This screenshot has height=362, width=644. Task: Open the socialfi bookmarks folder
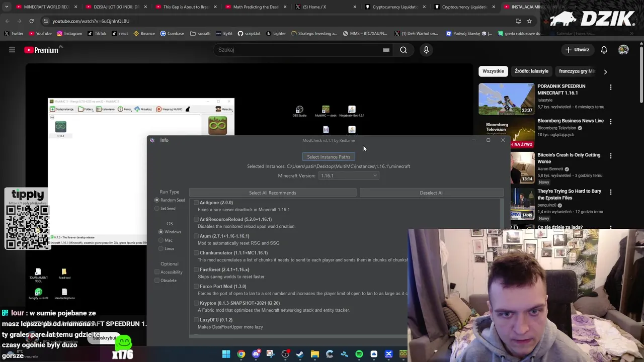click(200, 34)
